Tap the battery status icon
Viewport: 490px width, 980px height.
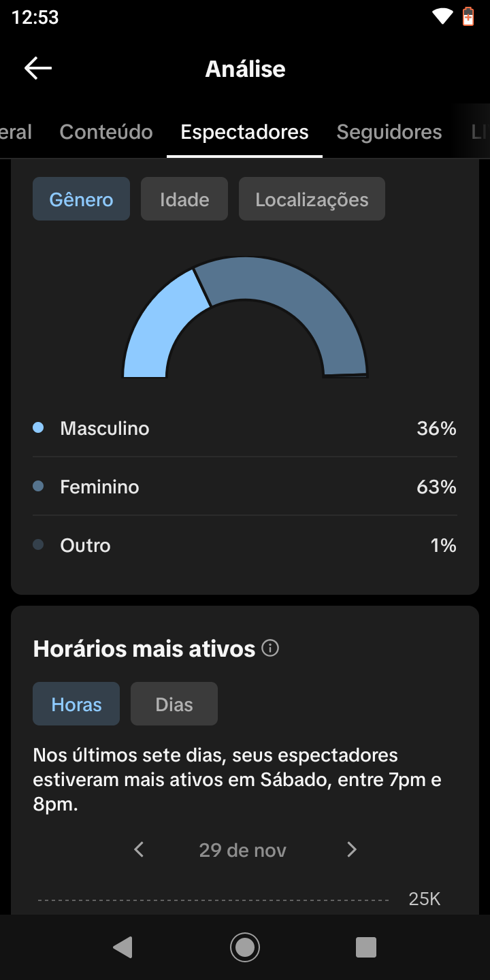(468, 16)
